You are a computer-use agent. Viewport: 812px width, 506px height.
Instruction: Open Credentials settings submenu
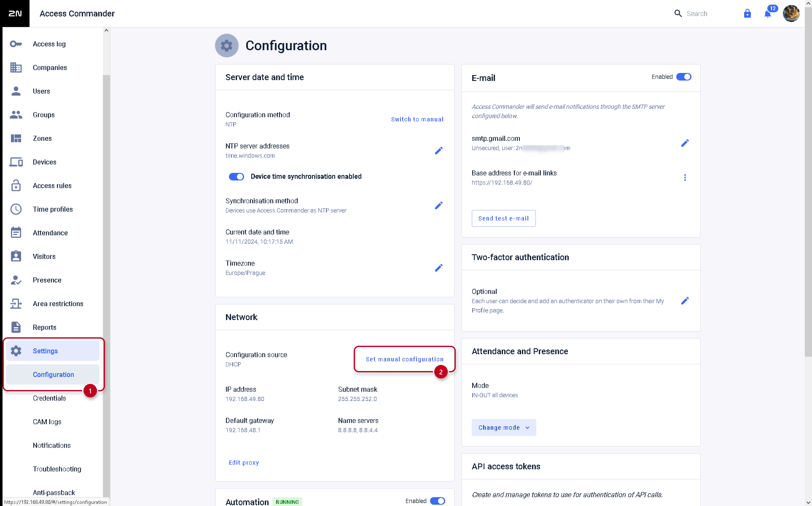52,398
